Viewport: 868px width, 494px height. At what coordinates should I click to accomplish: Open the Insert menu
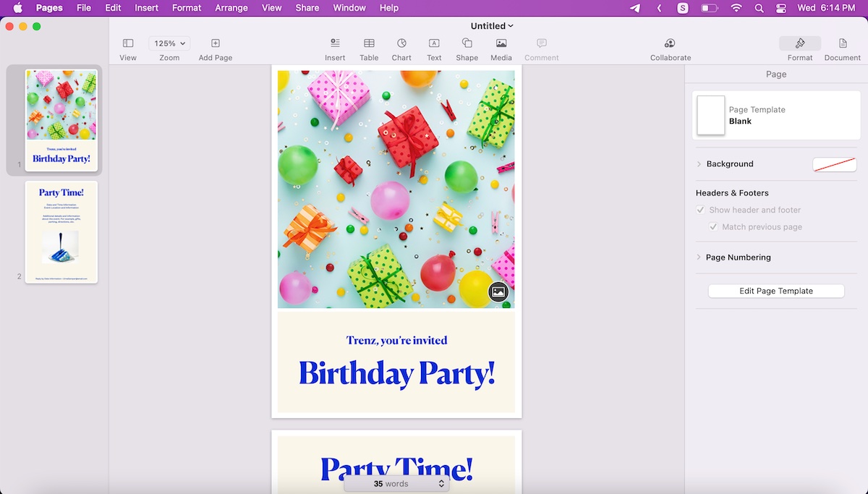146,8
